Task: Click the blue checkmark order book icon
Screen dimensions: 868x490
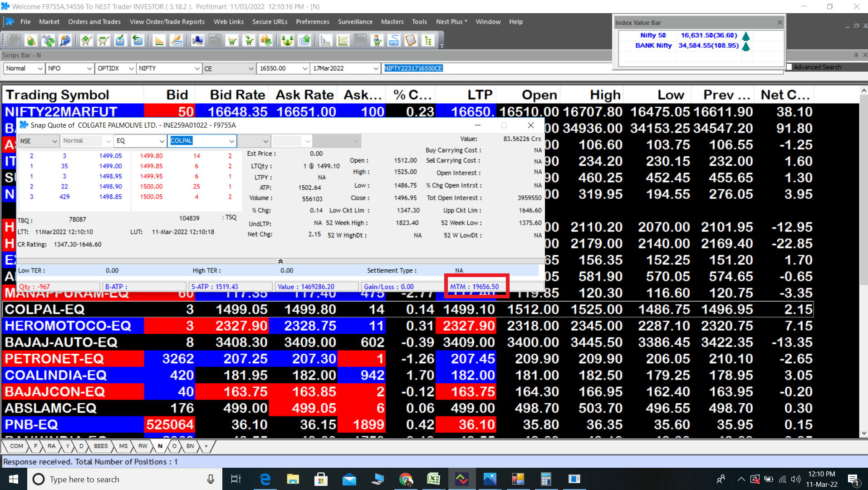Action: point(120,41)
